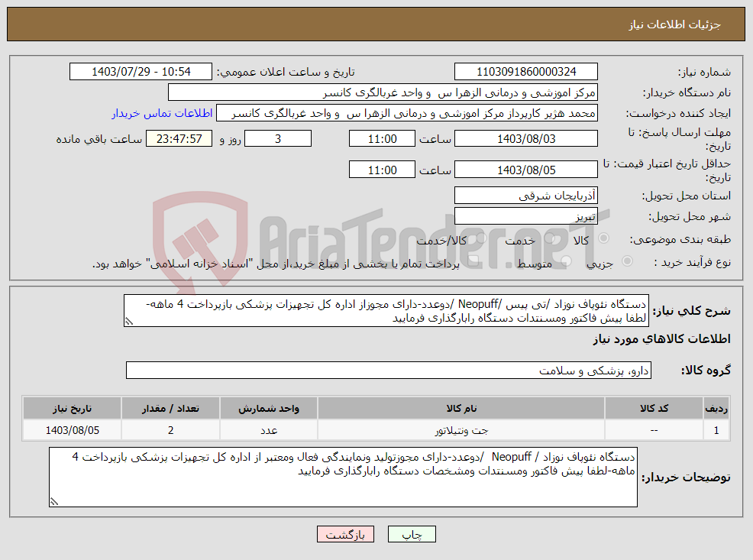Click the goods group field دارو، پزشکی و سلامت
This screenshot has height=560, width=753.
click(389, 370)
